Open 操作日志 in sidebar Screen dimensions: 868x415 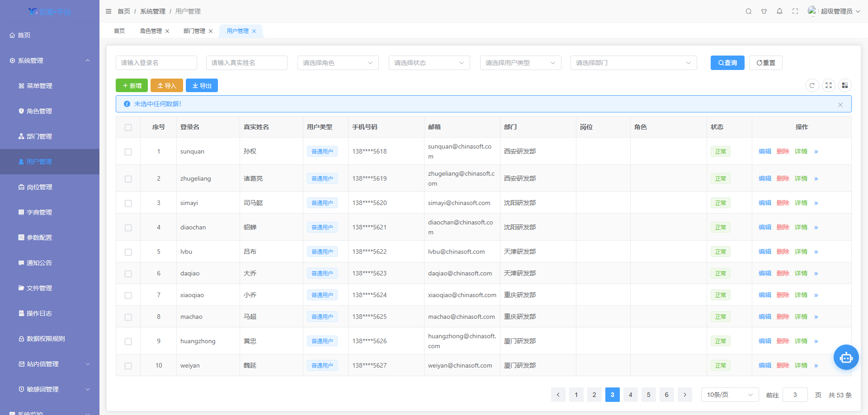tap(50, 313)
